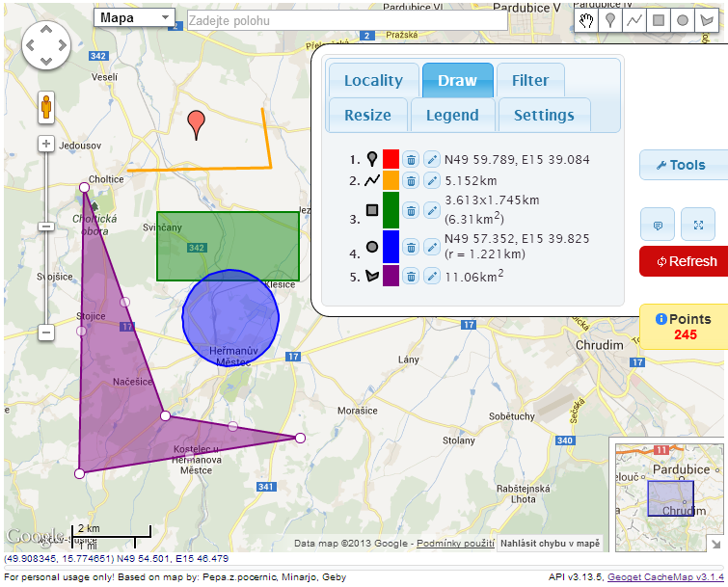Open the Geoget CacheMap v3.1.4 link
728x587 pixels.
coord(665,577)
